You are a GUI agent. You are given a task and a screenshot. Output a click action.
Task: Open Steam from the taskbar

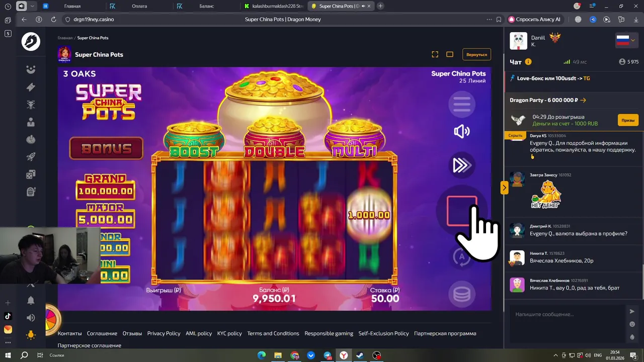coord(360,355)
